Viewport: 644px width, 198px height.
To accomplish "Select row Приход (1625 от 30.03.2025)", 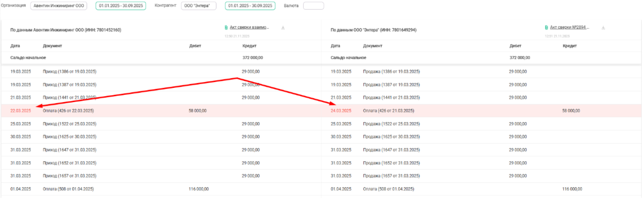I will [x=161, y=137].
